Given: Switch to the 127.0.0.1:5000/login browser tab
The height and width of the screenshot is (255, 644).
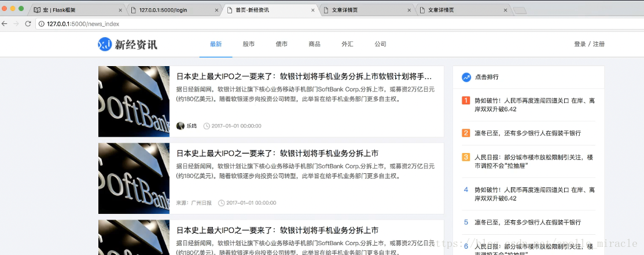Looking at the screenshot, I should click(x=175, y=10).
